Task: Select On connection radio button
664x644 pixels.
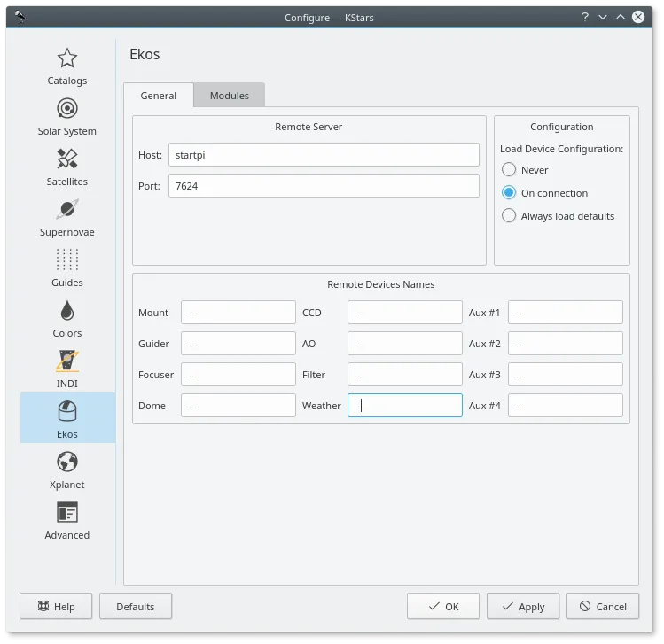Action: click(544, 193)
